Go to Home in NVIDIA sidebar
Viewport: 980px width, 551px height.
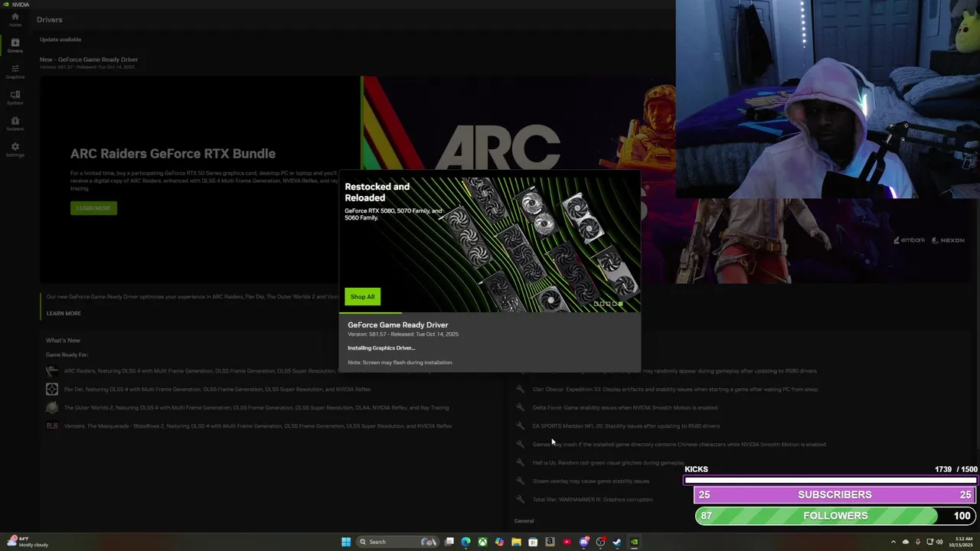(x=15, y=19)
